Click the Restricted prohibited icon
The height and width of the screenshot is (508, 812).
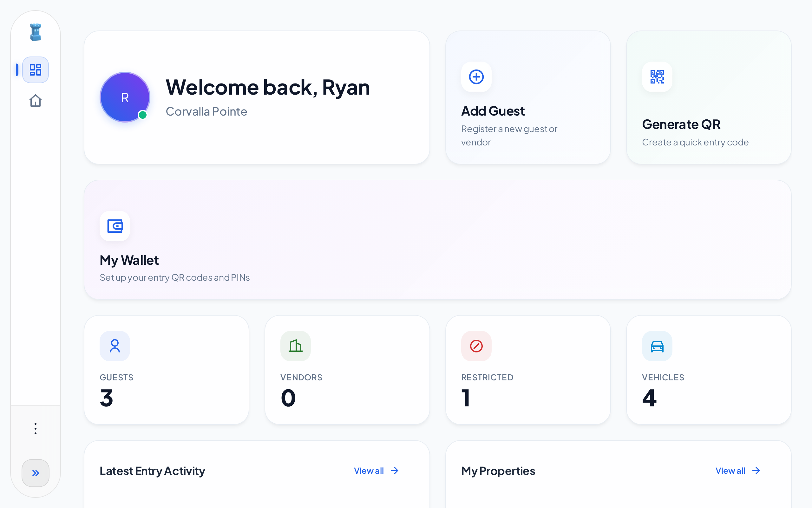[476, 346]
